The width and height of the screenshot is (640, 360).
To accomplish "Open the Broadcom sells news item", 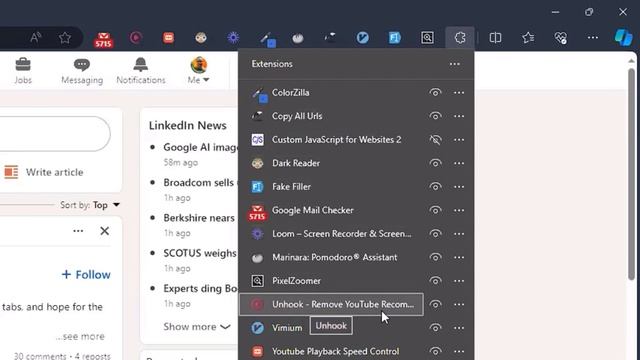I will pos(199,182).
